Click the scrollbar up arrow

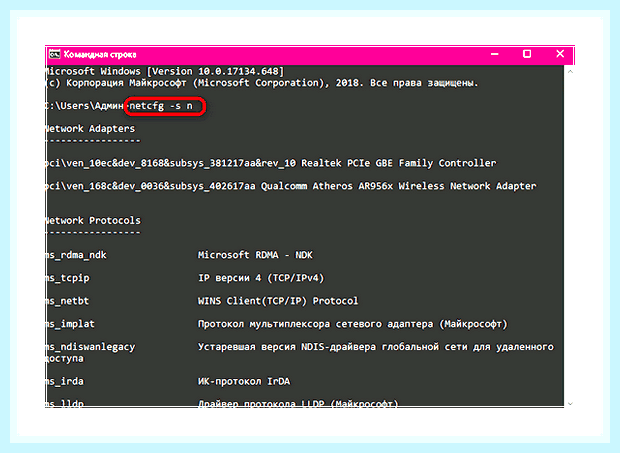(x=570, y=72)
